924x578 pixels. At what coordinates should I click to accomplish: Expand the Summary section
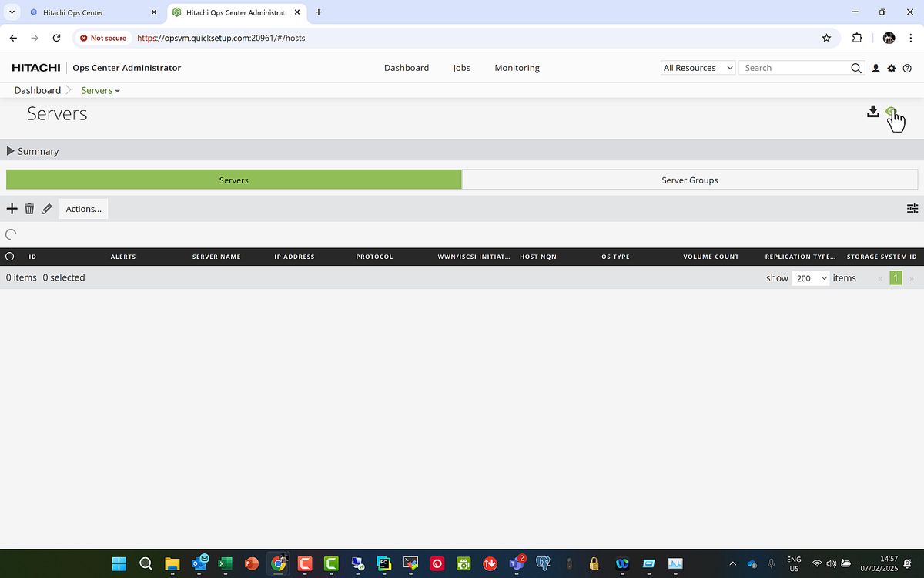coord(32,151)
